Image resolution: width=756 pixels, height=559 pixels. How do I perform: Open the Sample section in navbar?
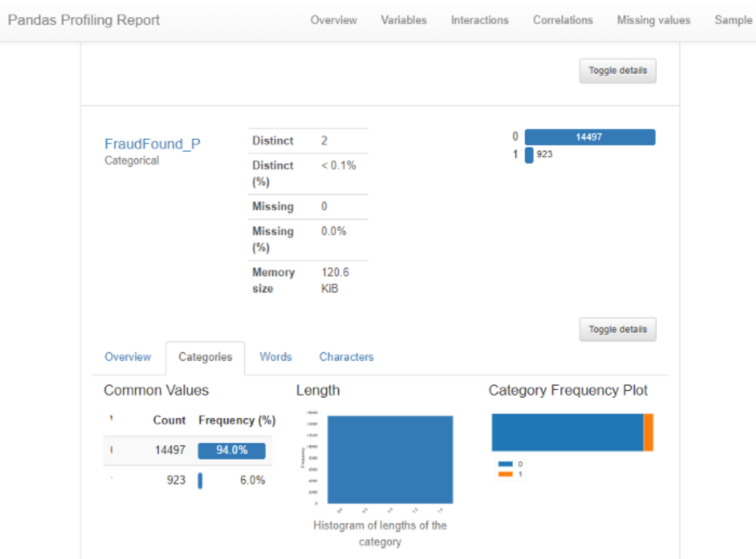[x=732, y=20]
